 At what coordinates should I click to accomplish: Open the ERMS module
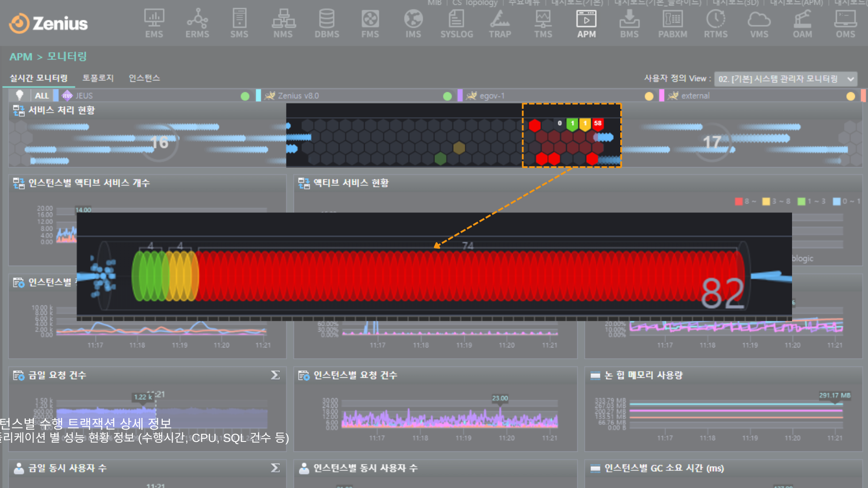[x=198, y=23]
